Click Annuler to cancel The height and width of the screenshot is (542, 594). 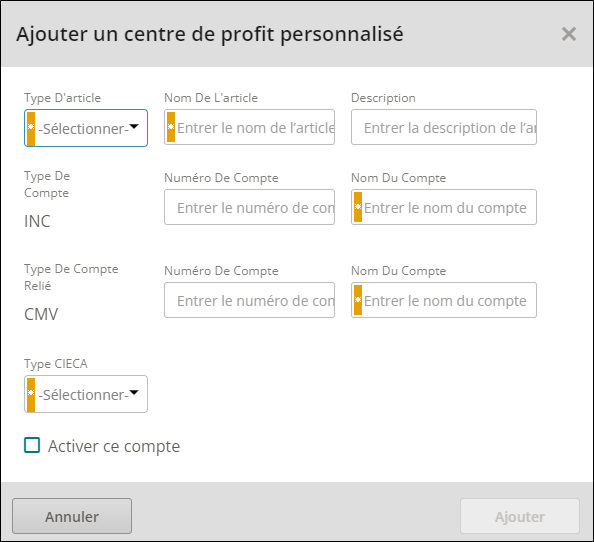(72, 516)
